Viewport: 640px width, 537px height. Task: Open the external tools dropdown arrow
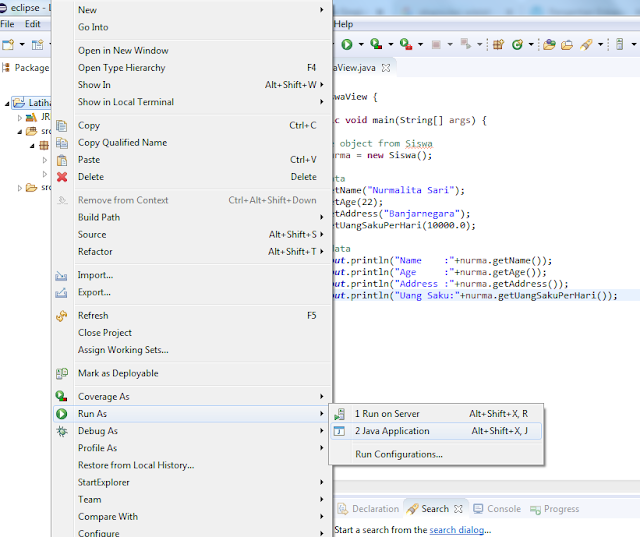pos(420,44)
